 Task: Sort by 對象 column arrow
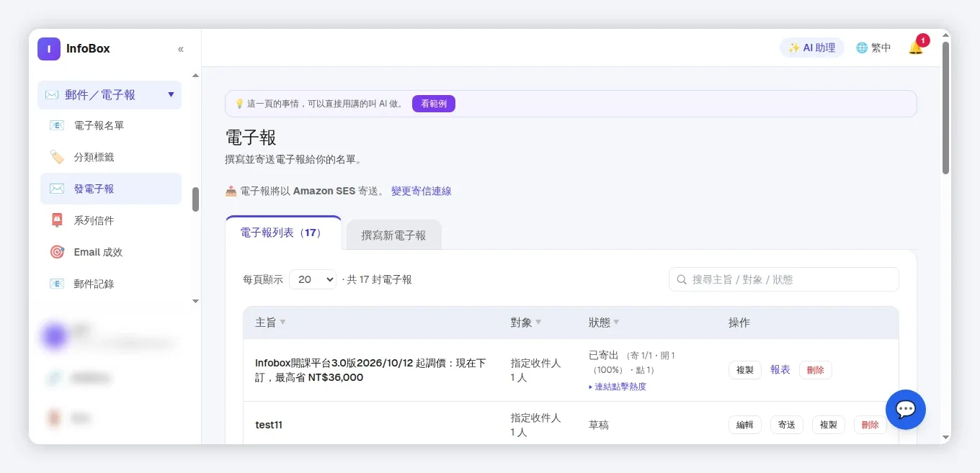coord(538,322)
